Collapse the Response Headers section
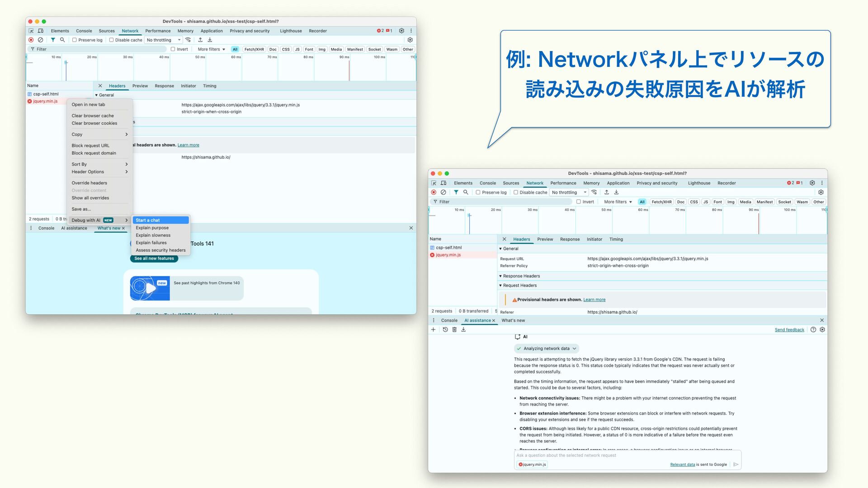 (521, 276)
